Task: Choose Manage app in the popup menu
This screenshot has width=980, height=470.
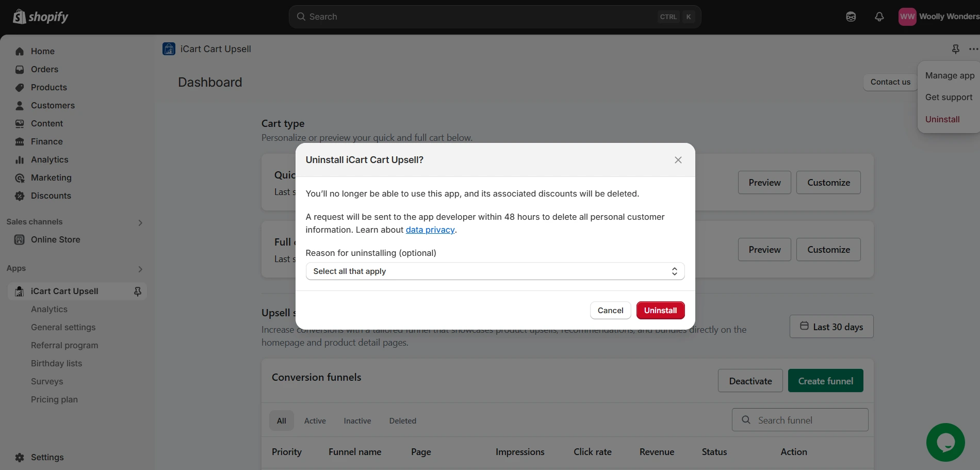Action: [950, 75]
